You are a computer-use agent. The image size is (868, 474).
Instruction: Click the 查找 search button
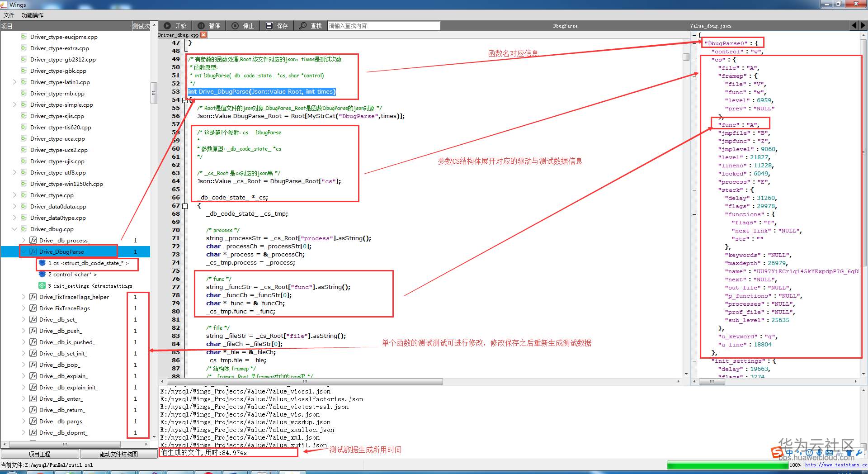[x=311, y=26]
